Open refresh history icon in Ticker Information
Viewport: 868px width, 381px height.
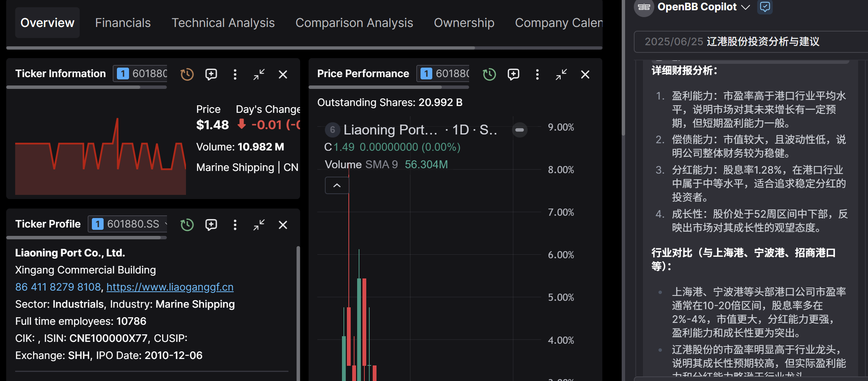click(187, 74)
